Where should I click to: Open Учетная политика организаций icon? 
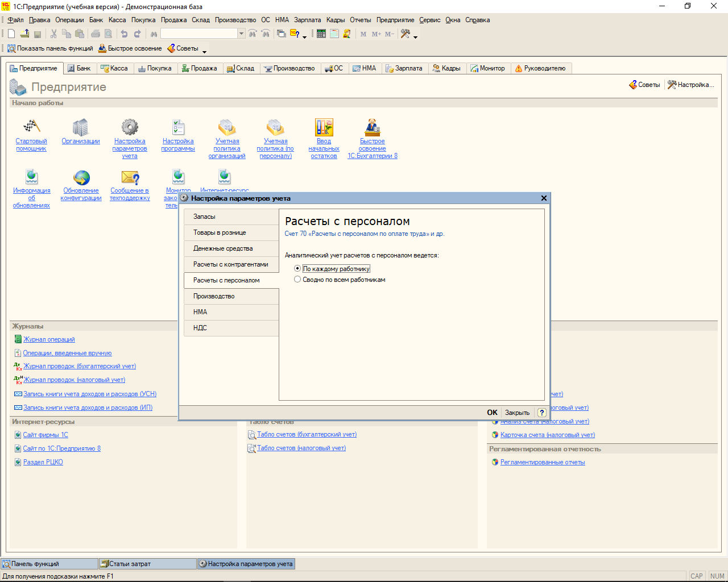tap(227, 127)
